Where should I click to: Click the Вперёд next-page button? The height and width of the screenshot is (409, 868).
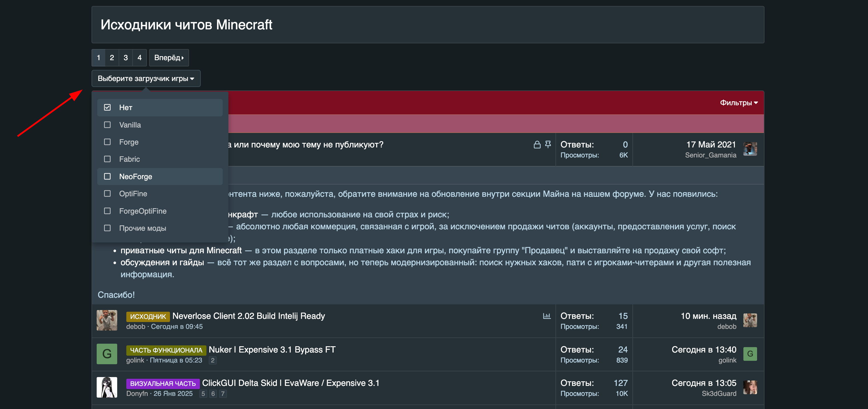tap(169, 58)
